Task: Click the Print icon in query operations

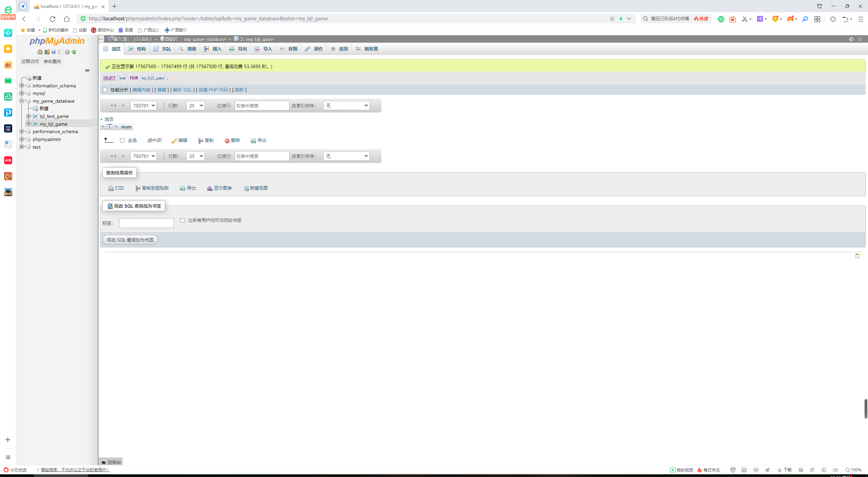Action: click(111, 188)
